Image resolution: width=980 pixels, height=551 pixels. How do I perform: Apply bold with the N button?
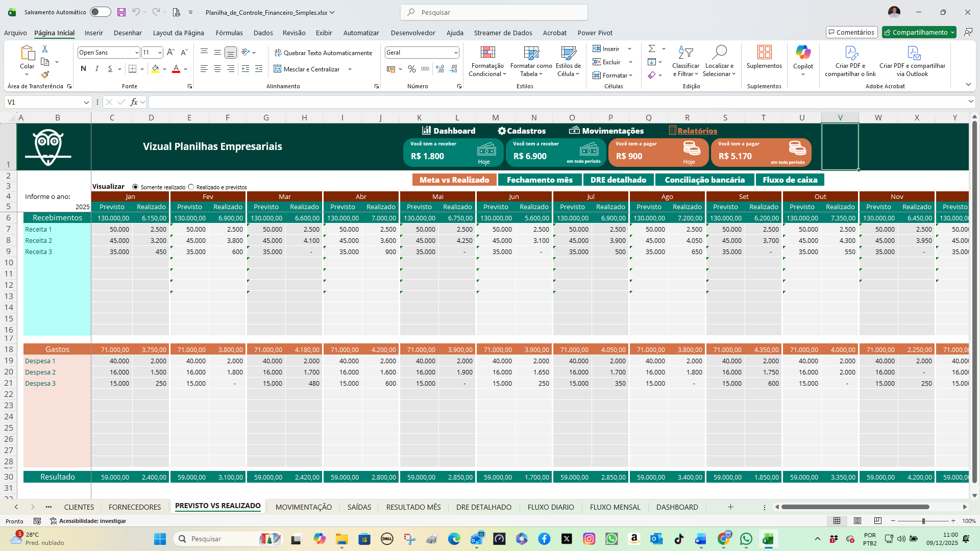(83, 69)
